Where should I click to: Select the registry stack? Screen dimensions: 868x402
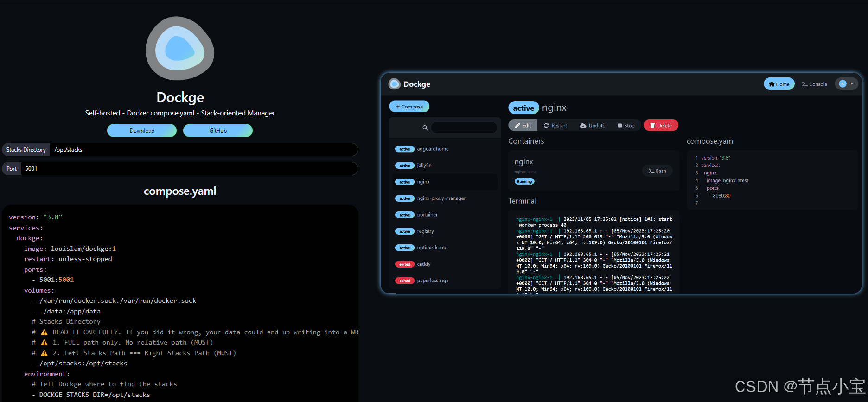[x=445, y=231]
